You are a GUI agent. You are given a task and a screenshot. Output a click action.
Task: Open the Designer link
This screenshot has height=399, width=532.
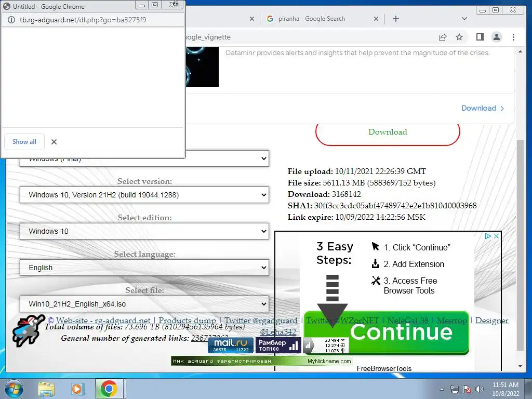(491, 320)
